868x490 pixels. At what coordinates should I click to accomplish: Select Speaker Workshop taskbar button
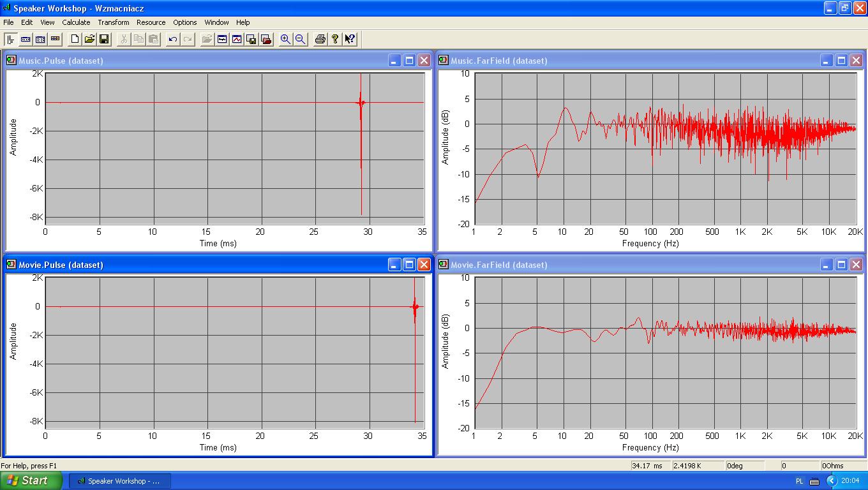(x=119, y=481)
